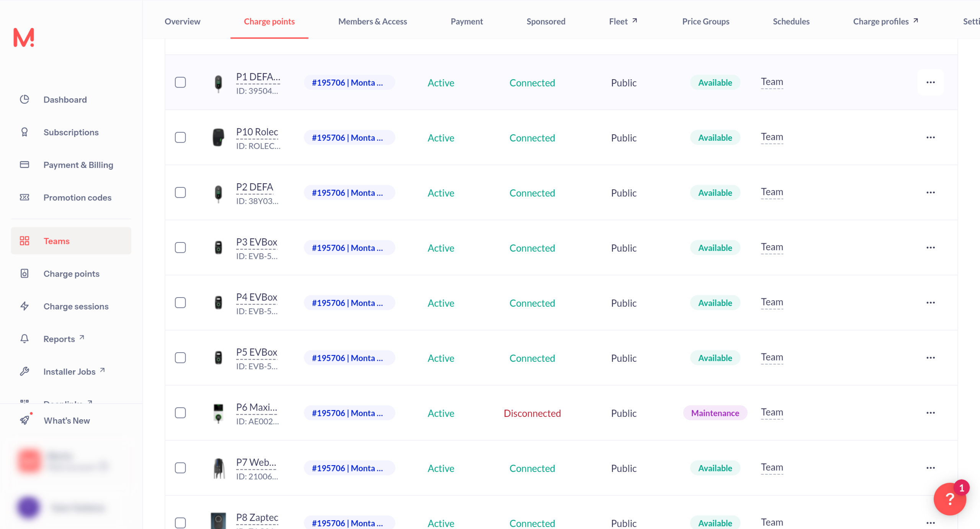
Task: Check the P6 Maxi charge point checkbox
Action: tap(180, 413)
